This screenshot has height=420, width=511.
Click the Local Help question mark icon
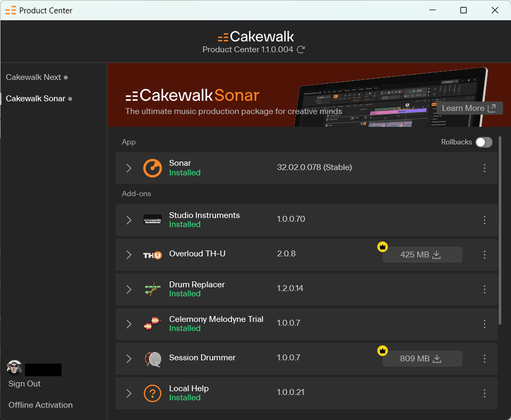(153, 393)
